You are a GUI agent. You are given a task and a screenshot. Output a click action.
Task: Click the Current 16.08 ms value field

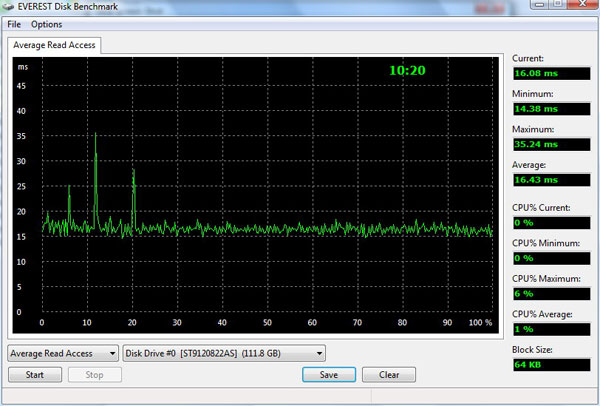point(551,73)
